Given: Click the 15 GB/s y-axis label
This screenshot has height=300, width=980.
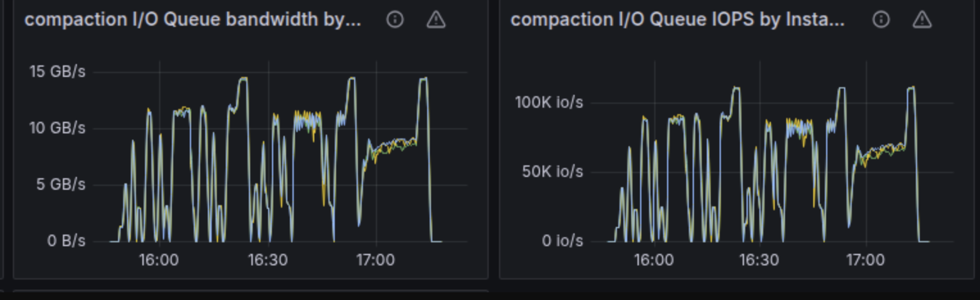Looking at the screenshot, I should [57, 71].
